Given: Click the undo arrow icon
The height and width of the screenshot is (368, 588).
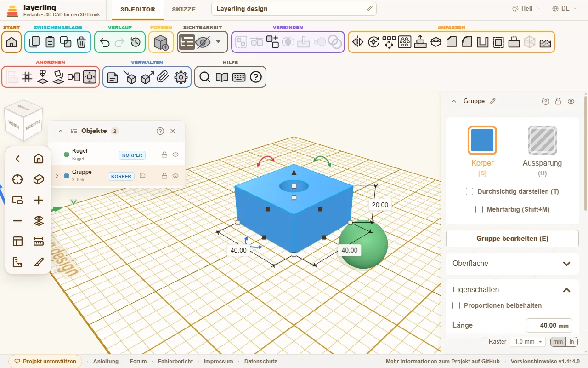Looking at the screenshot, I should [x=105, y=42].
